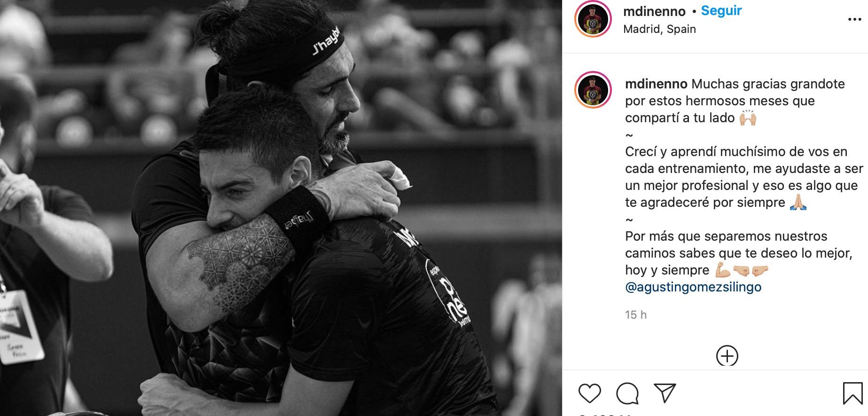Open the three-dot more options menu
The height and width of the screenshot is (416, 868).
click(854, 19)
